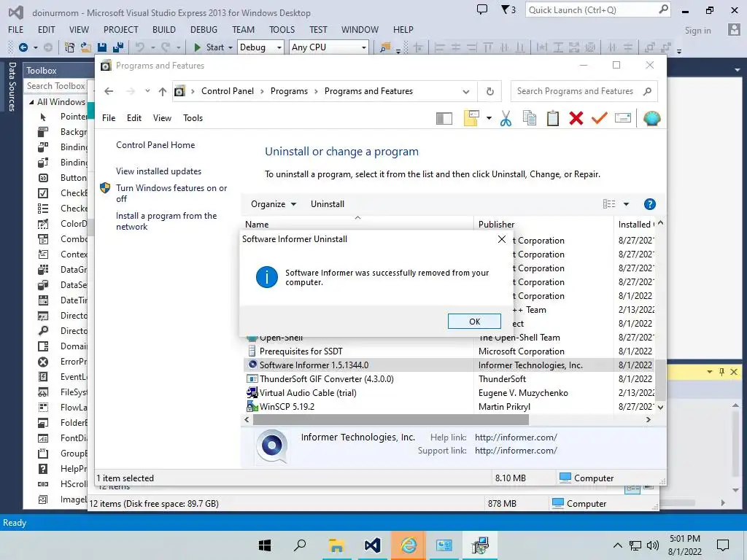This screenshot has width=747, height=560.
Task: Click Paste clipboard icon in Programs toolbar
Action: pyautogui.click(x=553, y=118)
